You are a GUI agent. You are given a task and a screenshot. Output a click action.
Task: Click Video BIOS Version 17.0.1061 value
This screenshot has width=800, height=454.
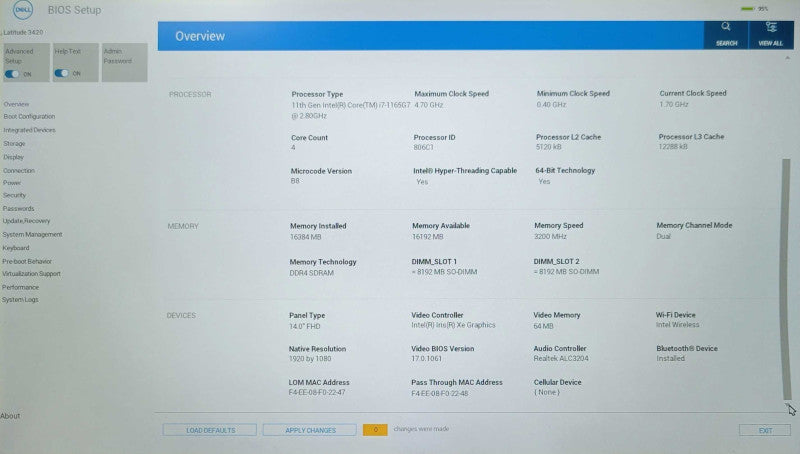427,359
